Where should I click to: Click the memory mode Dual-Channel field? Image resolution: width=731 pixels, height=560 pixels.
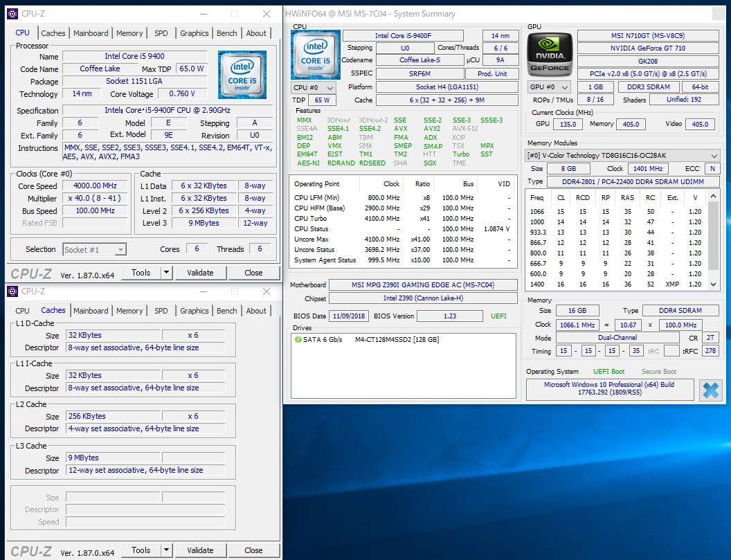[617, 338]
